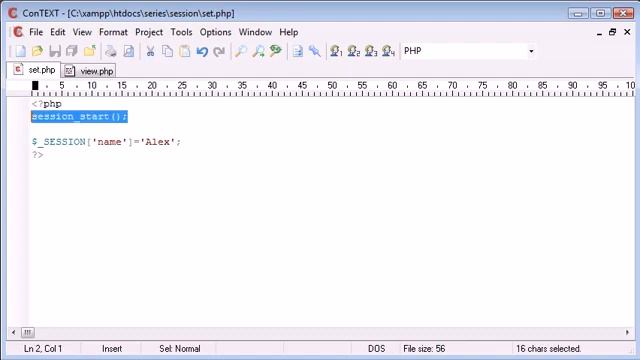Open the View menu
The image size is (640, 360).
pos(82,32)
